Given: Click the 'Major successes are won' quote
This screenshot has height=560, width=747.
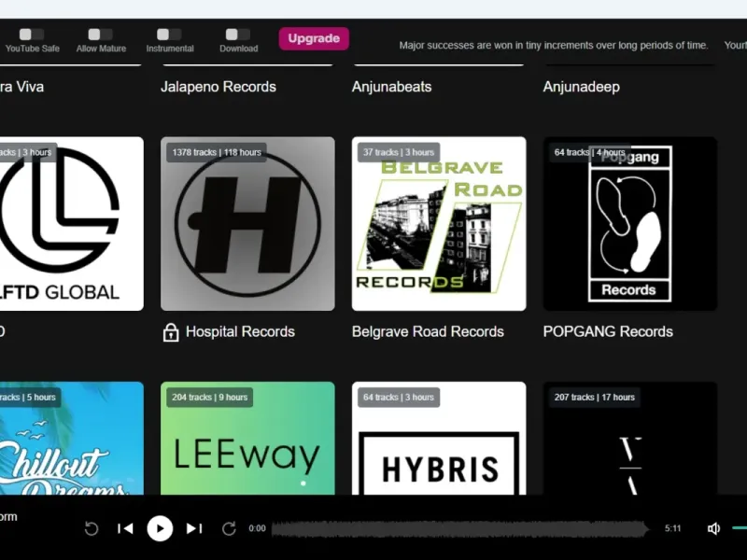Looking at the screenshot, I should (554, 45).
